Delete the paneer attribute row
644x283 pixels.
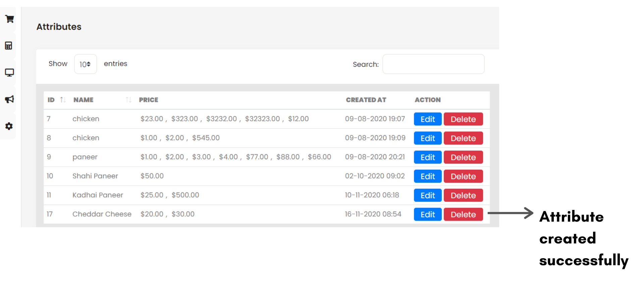coord(463,157)
